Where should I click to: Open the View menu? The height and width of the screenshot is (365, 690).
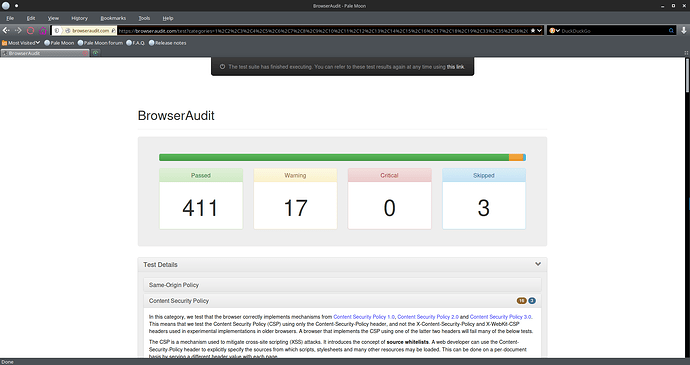(x=53, y=18)
